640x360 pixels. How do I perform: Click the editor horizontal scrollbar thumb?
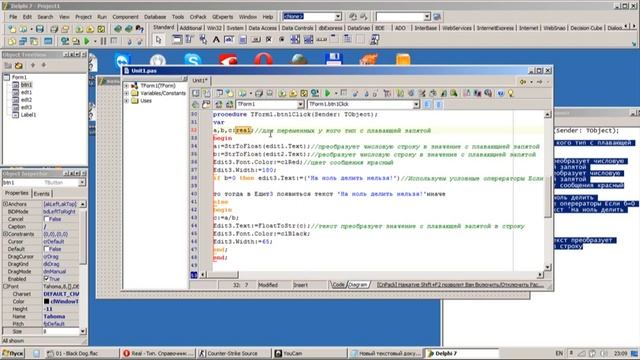[222, 275]
